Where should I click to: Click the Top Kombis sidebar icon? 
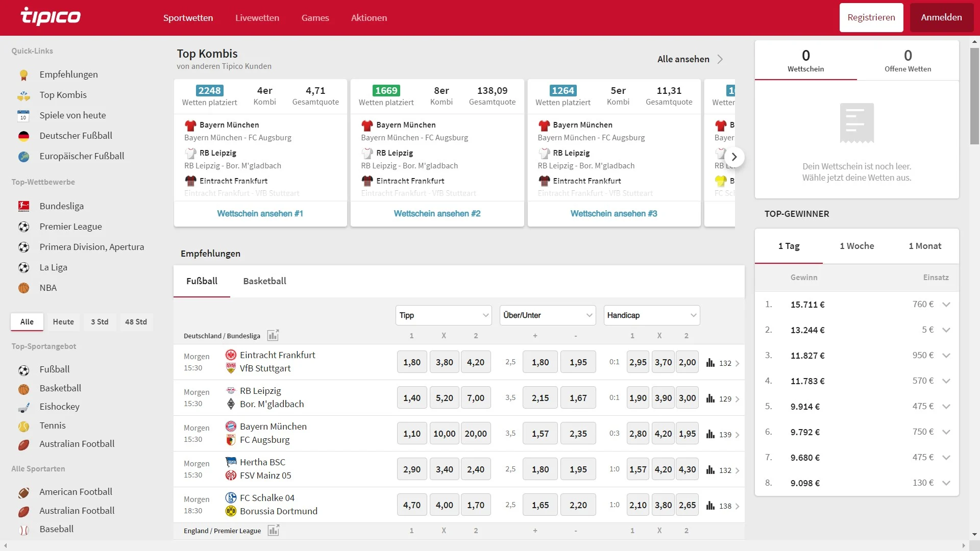click(x=23, y=95)
